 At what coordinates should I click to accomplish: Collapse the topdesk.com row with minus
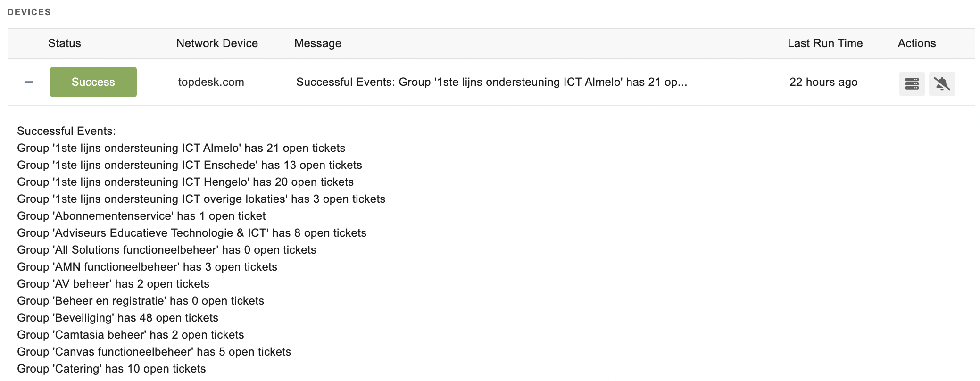pos(29,82)
